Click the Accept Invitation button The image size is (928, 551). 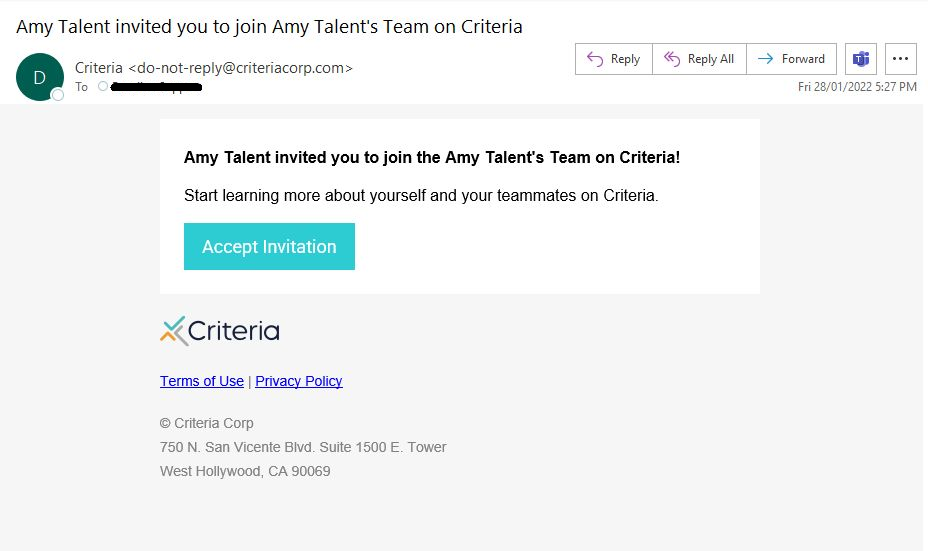pyautogui.click(x=269, y=247)
